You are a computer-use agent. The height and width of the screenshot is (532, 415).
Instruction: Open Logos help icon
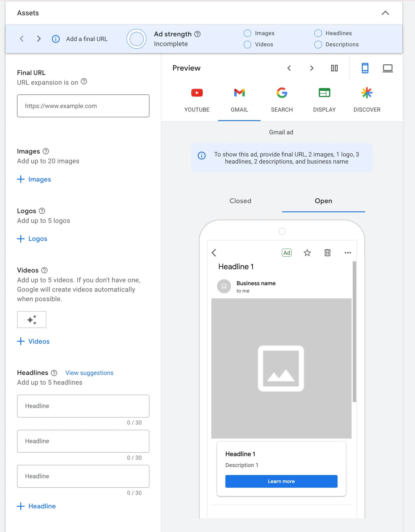[x=42, y=211]
